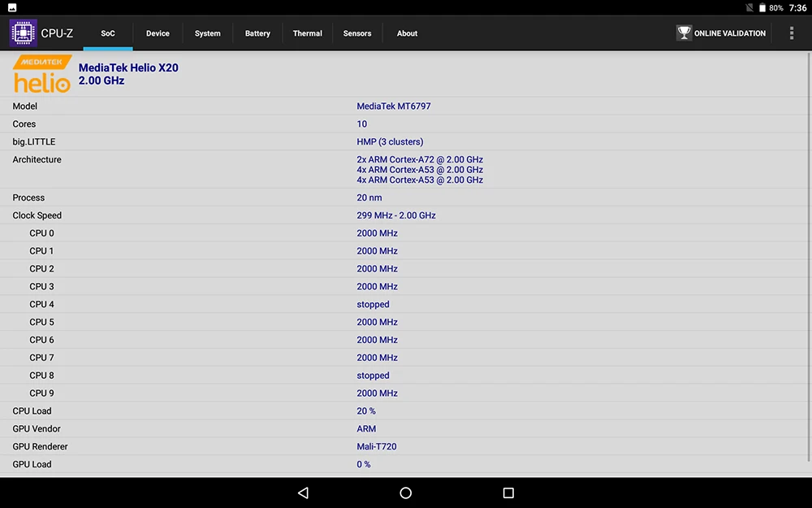Select the Model row label
Image resolution: width=812 pixels, height=508 pixels.
[25, 106]
